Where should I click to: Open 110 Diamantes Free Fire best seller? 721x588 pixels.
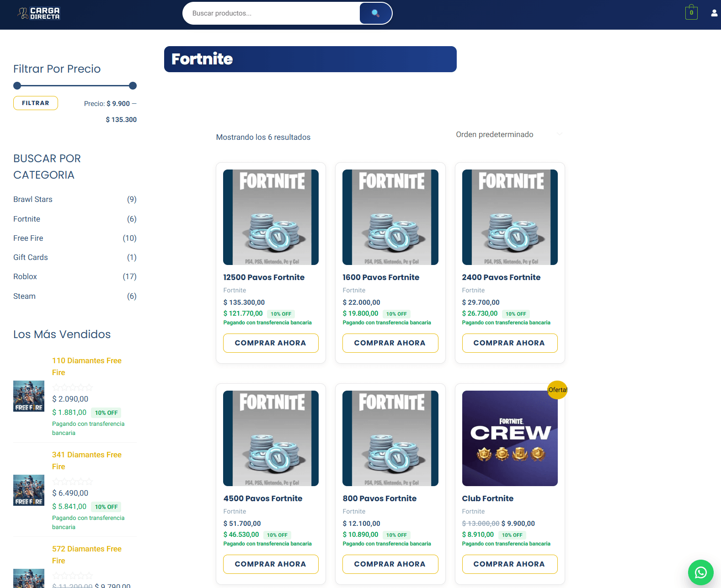87,366
